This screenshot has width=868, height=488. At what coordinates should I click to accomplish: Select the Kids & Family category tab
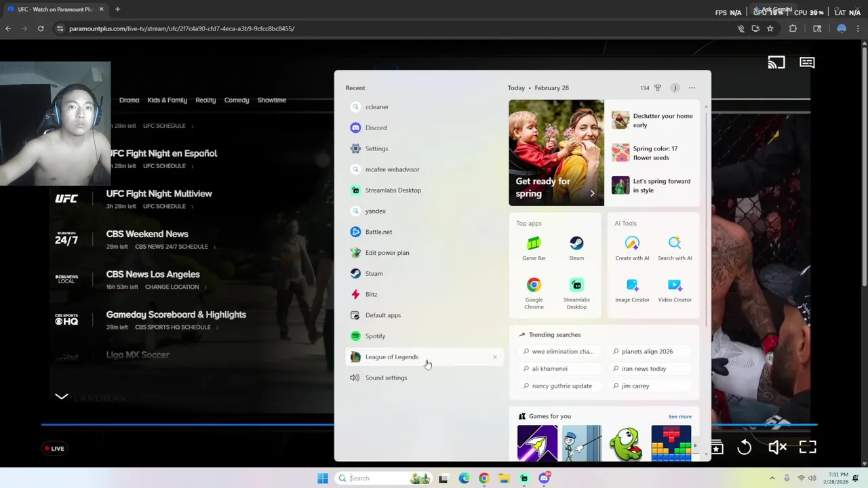click(x=167, y=100)
